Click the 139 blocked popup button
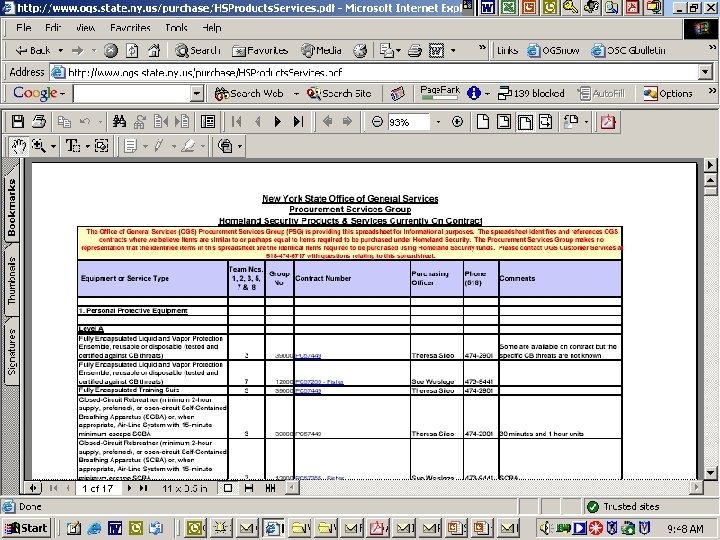The image size is (720, 540). (x=531, y=94)
